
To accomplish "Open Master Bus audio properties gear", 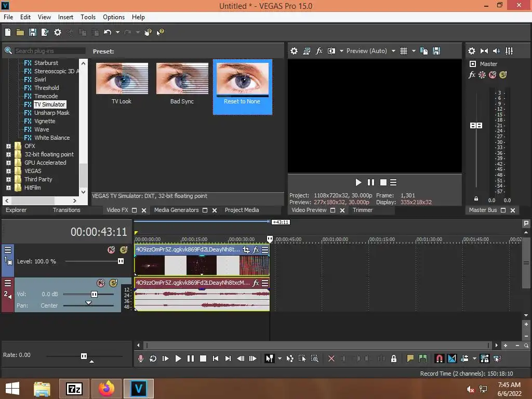I will click(472, 51).
